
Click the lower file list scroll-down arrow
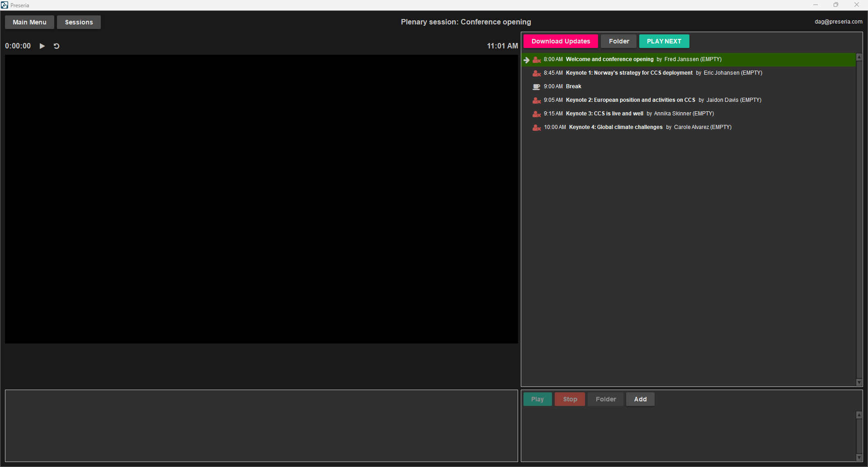[x=859, y=457]
